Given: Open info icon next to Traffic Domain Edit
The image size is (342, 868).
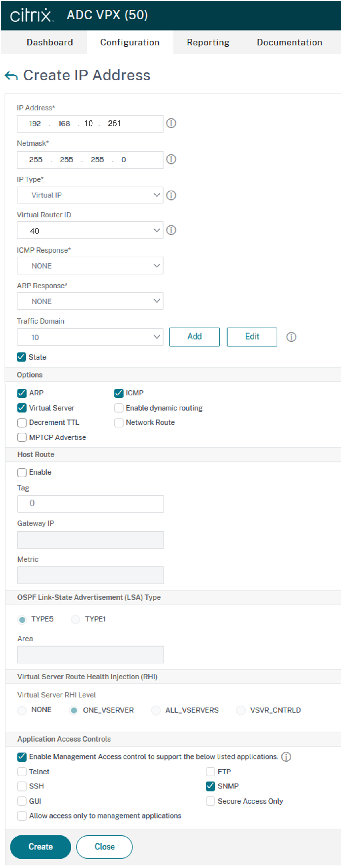Looking at the screenshot, I should [x=291, y=337].
